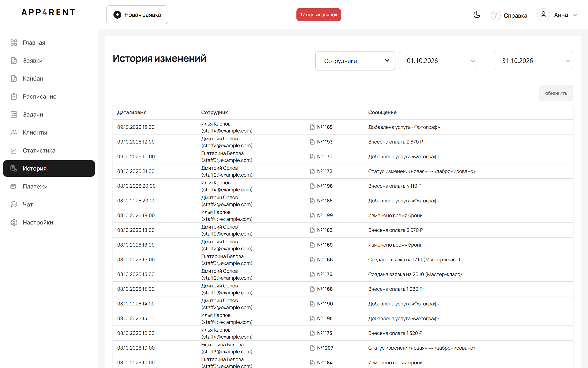
Task: Click the Статистика chart icon
Action: click(x=14, y=151)
